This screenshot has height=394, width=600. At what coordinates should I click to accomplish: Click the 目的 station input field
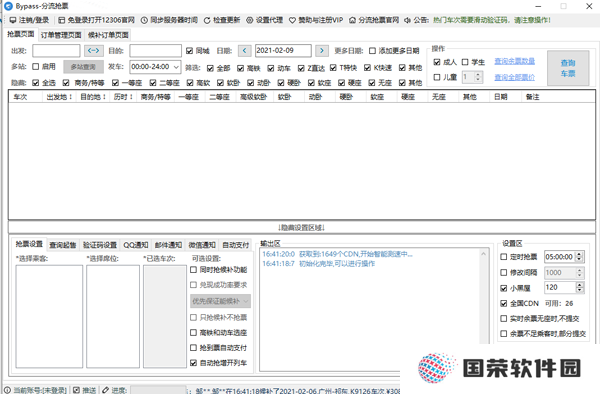(155, 51)
